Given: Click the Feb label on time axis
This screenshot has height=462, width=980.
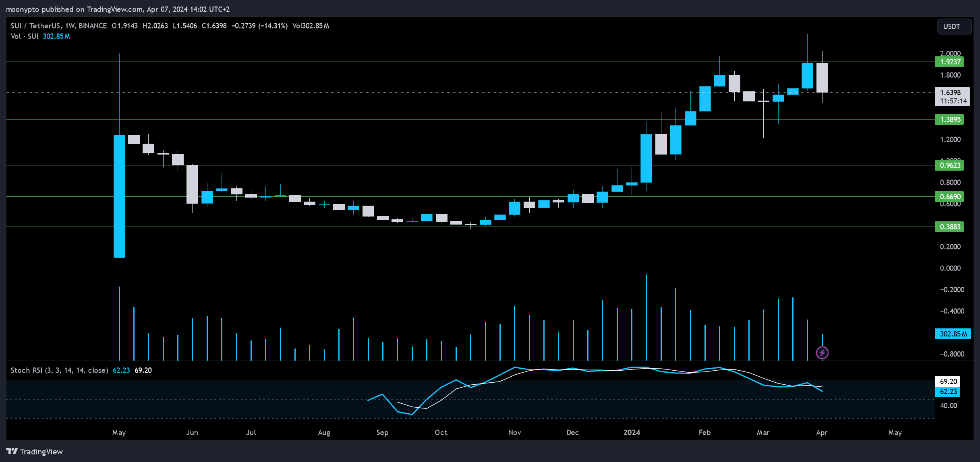Looking at the screenshot, I should [704, 433].
